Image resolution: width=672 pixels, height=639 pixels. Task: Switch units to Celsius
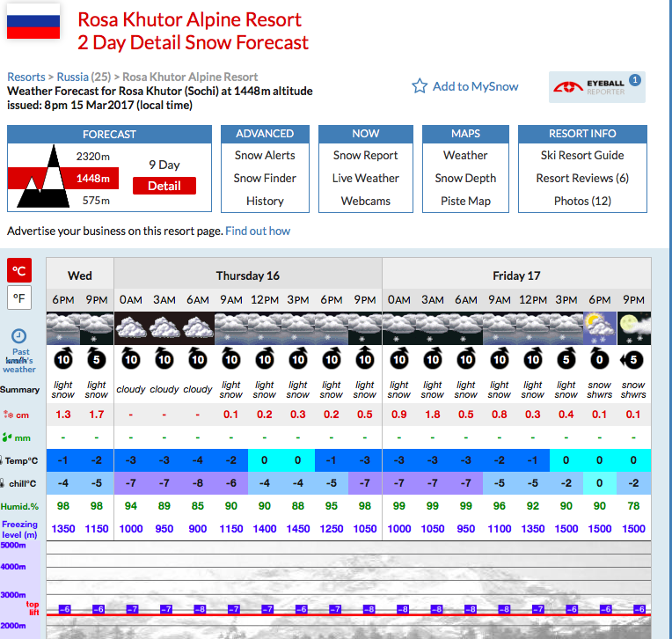19,270
